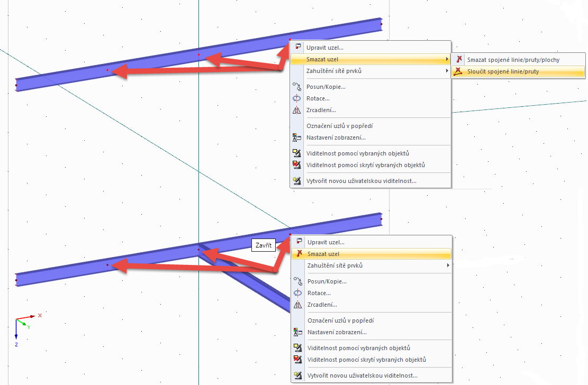This screenshot has height=385, width=588.
Task: Click Viditelnost pomocí vybraných objektů icon, upper menu
Action: pyautogui.click(x=296, y=153)
